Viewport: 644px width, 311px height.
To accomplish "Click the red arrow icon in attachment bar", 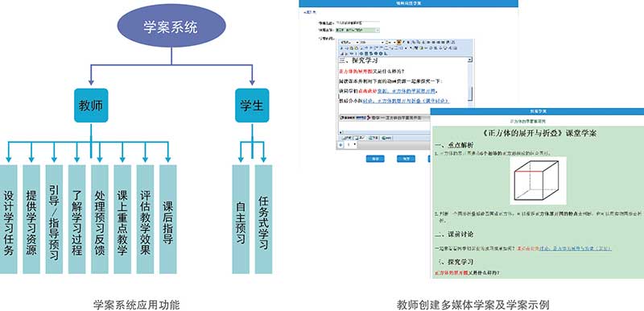I will 369,118.
